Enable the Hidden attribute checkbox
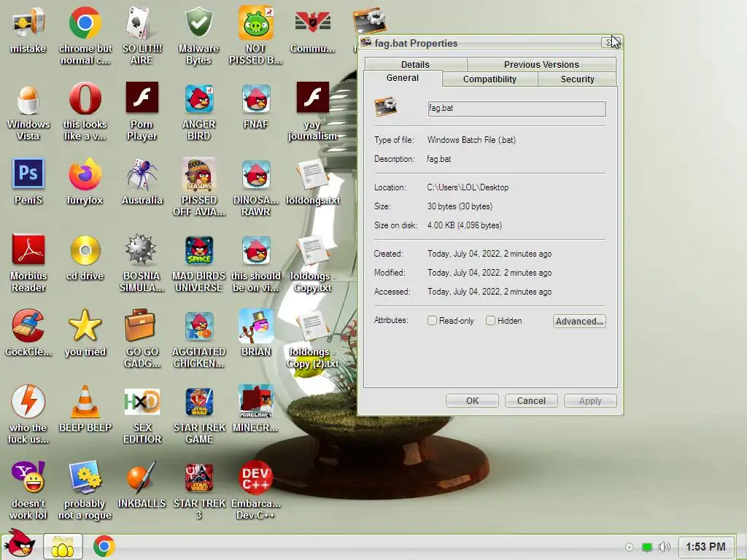The width and height of the screenshot is (747, 560). 490,321
